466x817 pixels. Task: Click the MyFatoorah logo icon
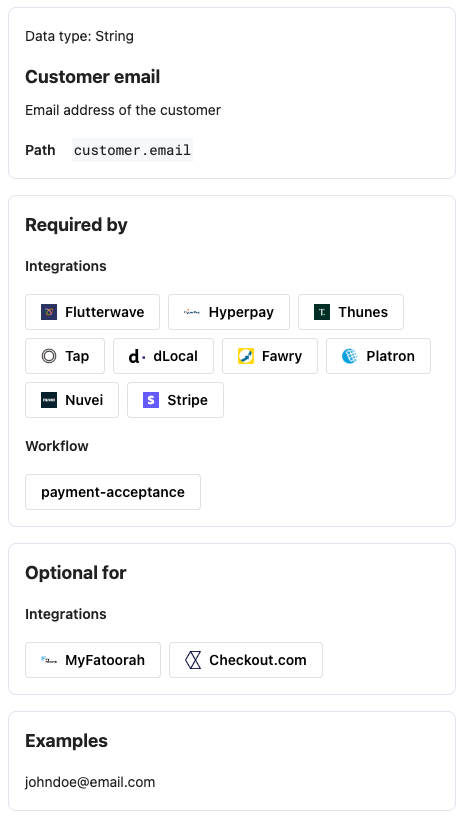coord(49,660)
